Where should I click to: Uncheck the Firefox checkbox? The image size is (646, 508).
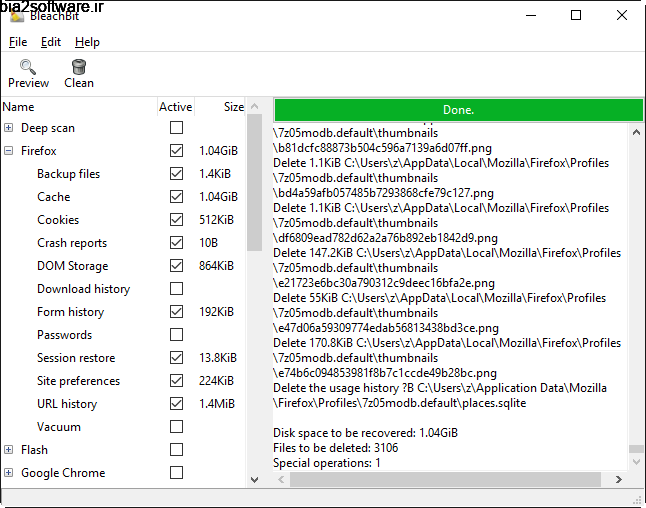(x=176, y=151)
